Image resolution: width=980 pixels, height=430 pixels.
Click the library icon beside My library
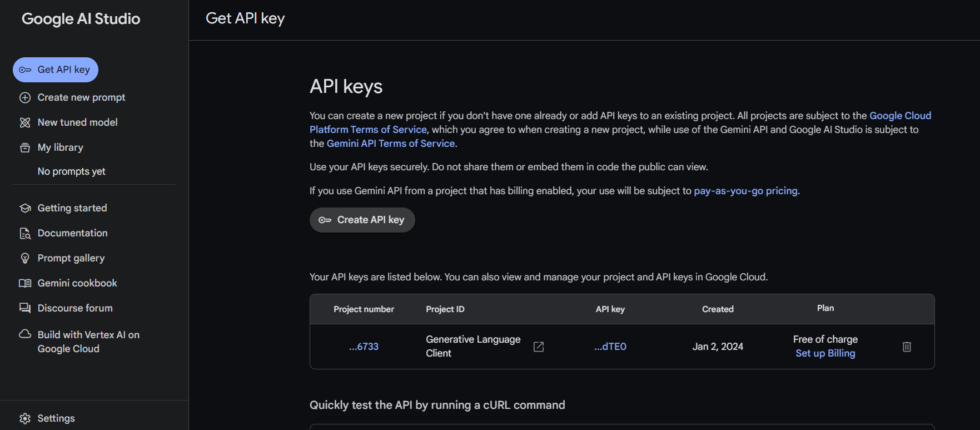coord(25,147)
